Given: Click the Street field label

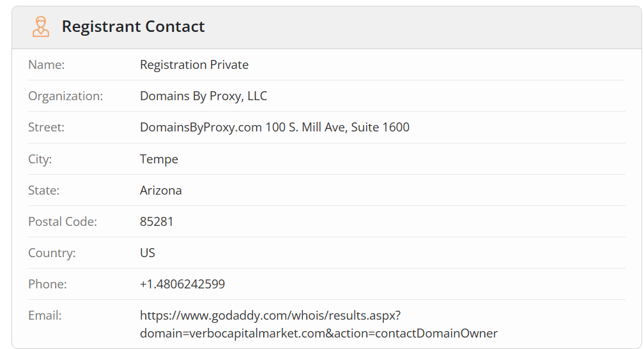Looking at the screenshot, I should pos(47,127).
